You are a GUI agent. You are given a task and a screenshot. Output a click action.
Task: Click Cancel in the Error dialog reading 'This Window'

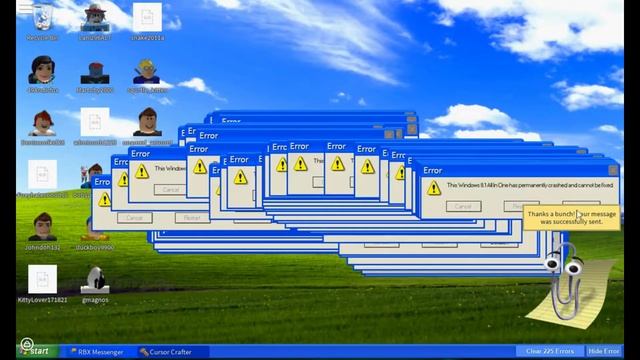coord(170,189)
